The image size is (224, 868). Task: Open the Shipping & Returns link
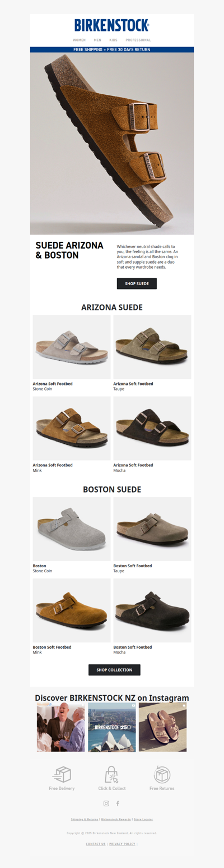coord(85,819)
